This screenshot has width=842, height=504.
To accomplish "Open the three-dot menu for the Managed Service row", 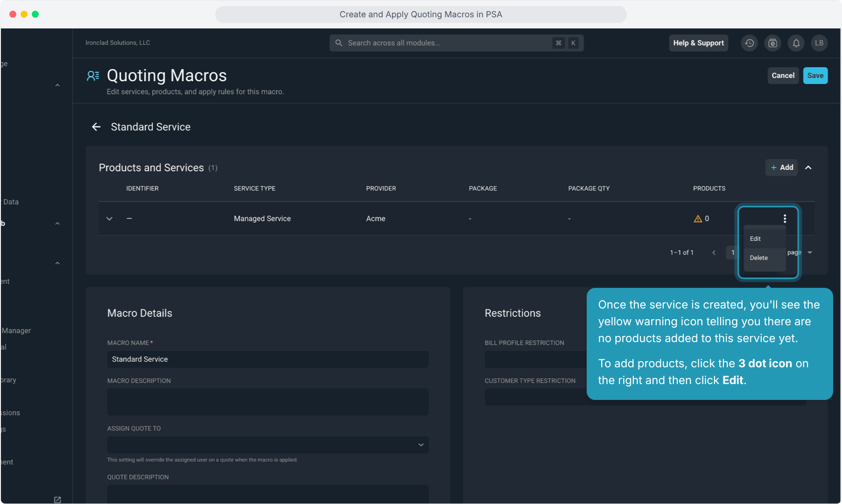I will 785,218.
